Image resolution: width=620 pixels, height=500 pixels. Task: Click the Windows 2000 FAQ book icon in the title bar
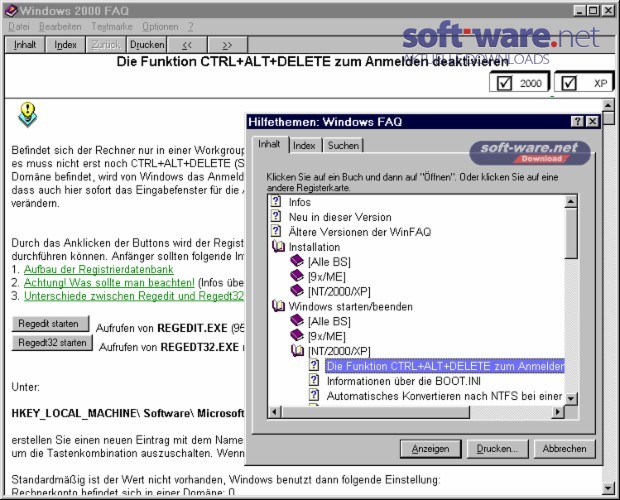(x=11, y=10)
